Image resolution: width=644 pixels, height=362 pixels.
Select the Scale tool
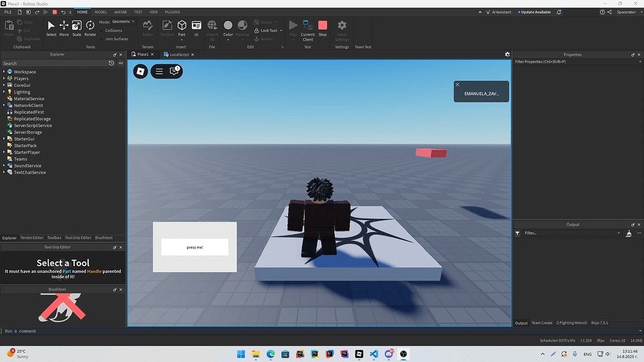click(x=76, y=26)
